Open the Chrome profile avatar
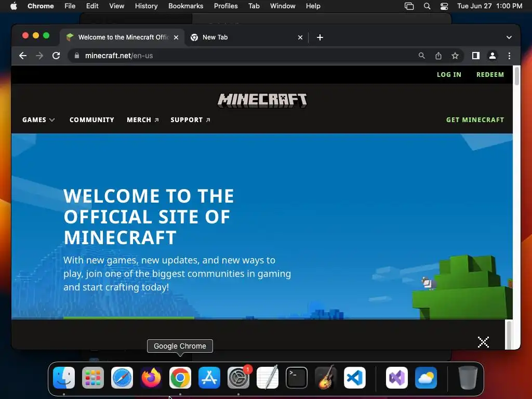The width and height of the screenshot is (532, 399). [x=493, y=56]
